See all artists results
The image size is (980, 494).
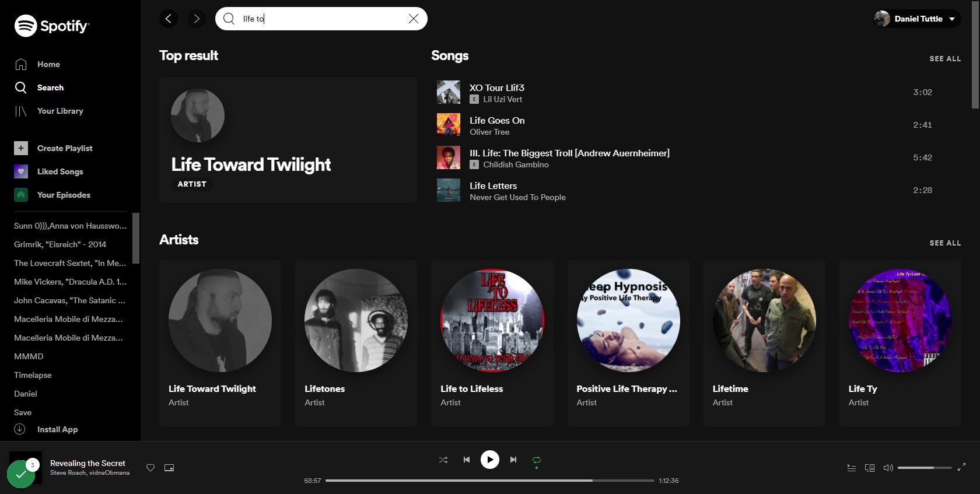click(945, 243)
